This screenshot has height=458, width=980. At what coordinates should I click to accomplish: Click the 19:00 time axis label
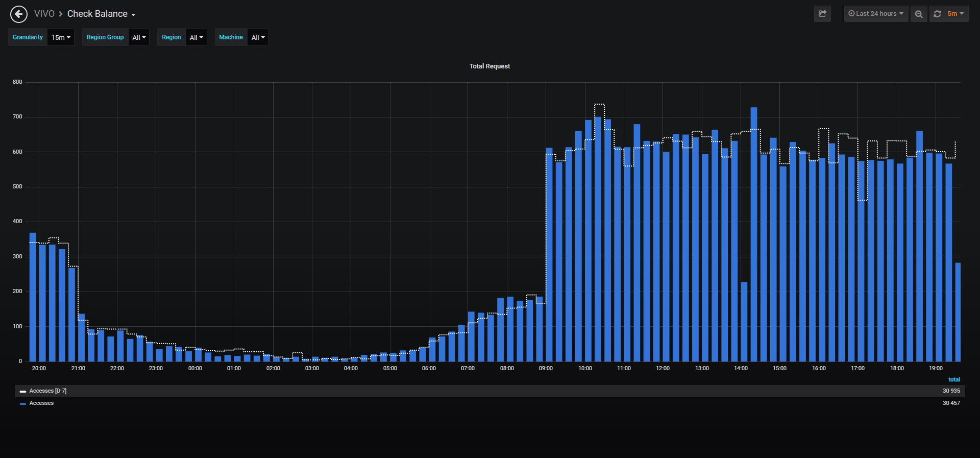point(936,368)
